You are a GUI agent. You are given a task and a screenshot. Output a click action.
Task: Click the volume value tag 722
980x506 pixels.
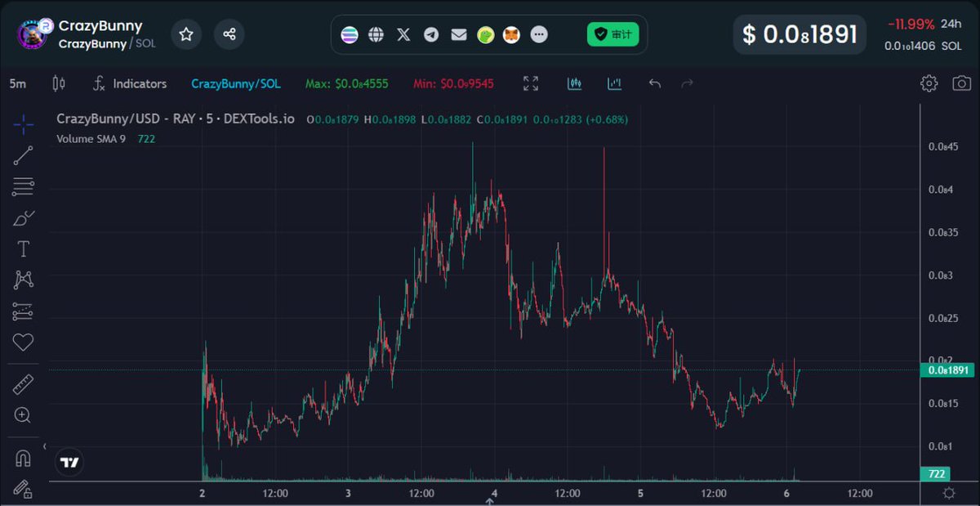tap(937, 474)
